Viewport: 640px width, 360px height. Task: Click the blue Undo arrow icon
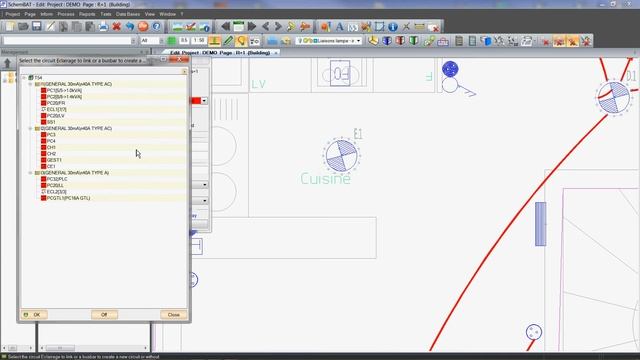click(130, 27)
